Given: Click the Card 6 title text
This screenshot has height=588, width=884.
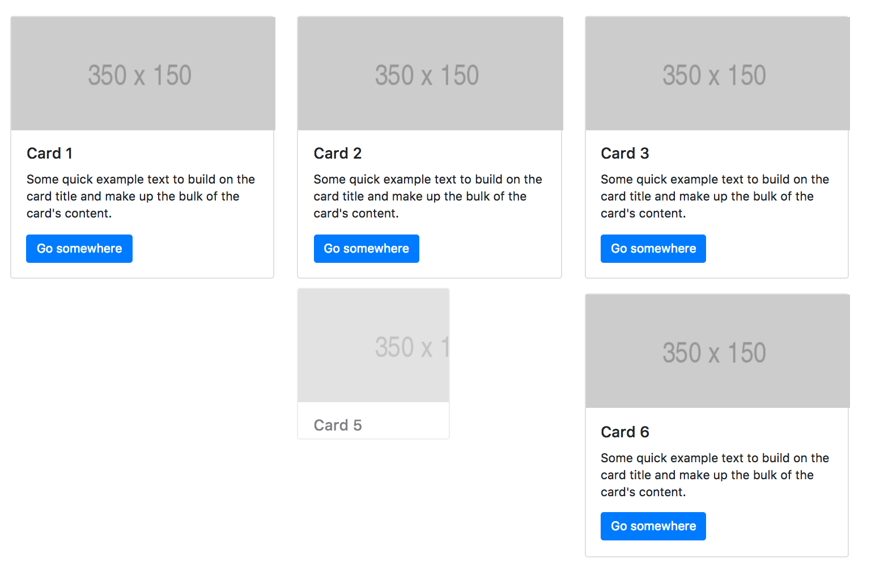Looking at the screenshot, I should [625, 432].
